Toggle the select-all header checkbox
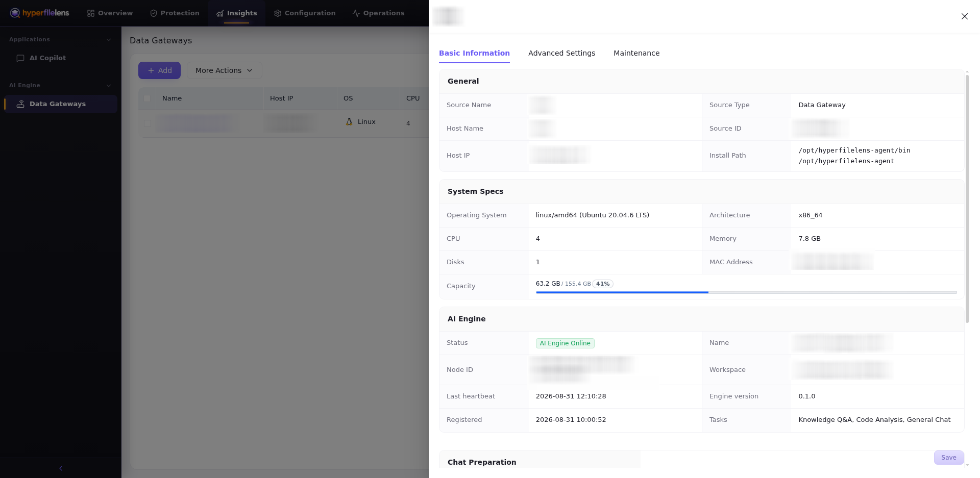This screenshot has height=478, width=980. [147, 98]
